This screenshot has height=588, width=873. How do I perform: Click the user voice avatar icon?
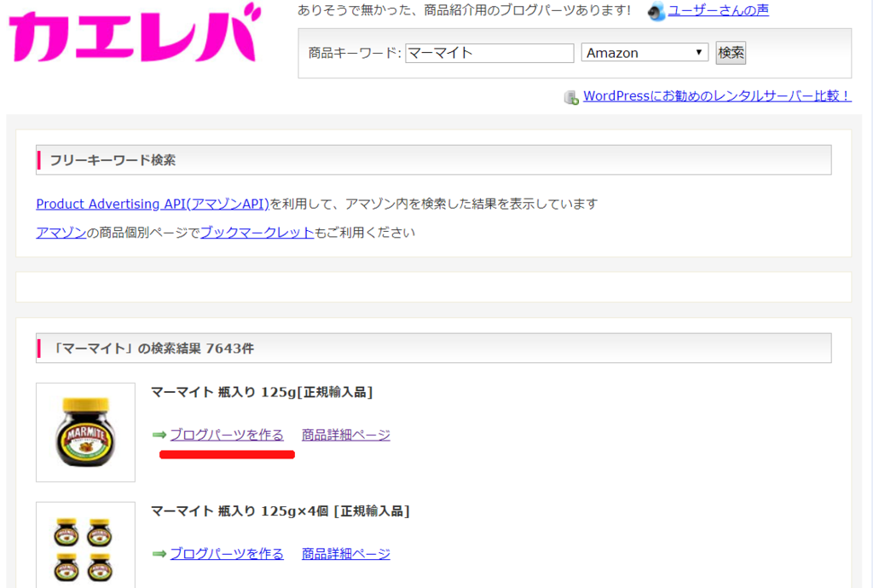click(x=656, y=11)
